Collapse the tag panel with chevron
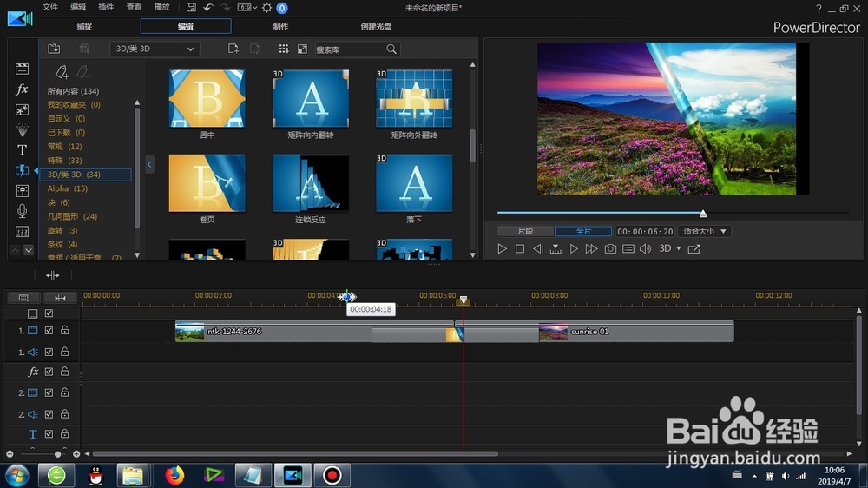Screen dimensions: 868x488 (149, 164)
